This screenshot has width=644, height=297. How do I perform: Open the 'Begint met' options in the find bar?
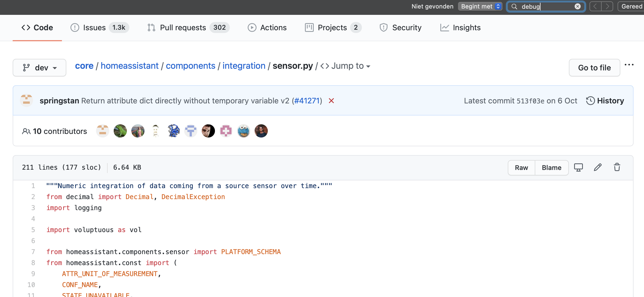[x=480, y=6]
